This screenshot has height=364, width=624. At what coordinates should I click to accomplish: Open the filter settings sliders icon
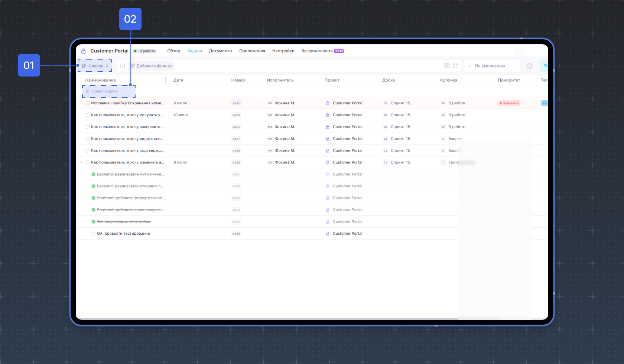pyautogui.click(x=123, y=66)
